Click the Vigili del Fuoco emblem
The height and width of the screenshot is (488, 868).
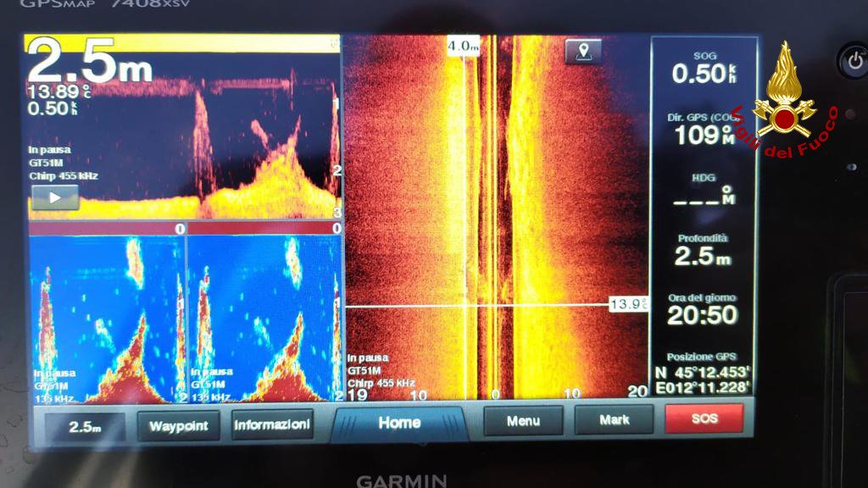point(784,97)
